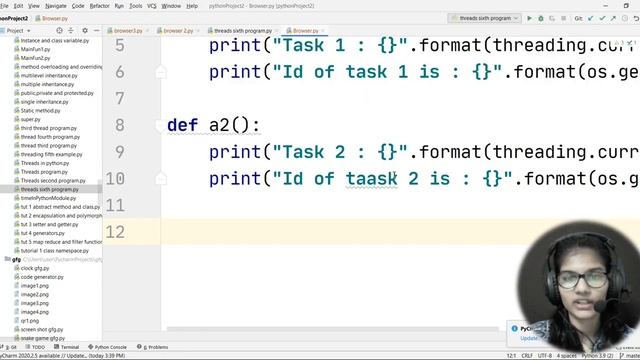
Task: Hide the Project tool window
Action: pos(96,31)
